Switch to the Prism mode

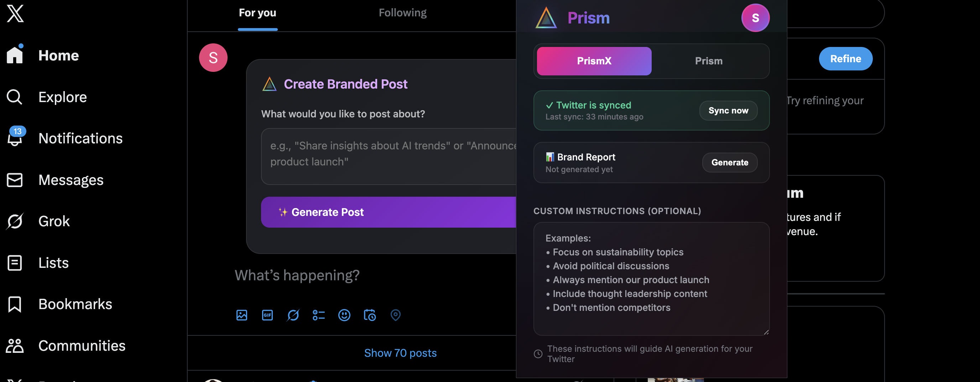708,61
